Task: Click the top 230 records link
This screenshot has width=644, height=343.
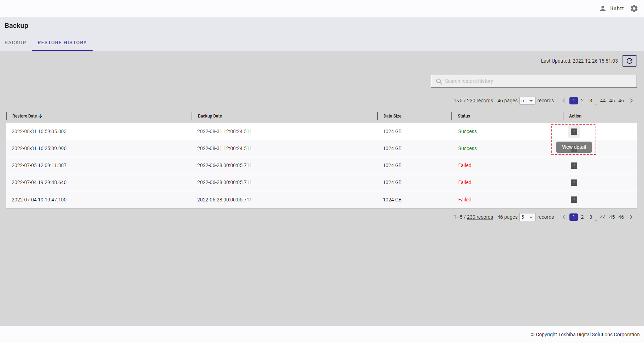Action: point(480,101)
